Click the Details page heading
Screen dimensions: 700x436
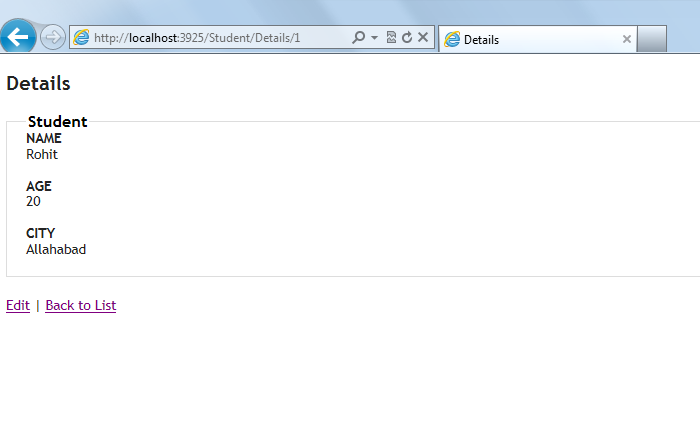[x=38, y=84]
